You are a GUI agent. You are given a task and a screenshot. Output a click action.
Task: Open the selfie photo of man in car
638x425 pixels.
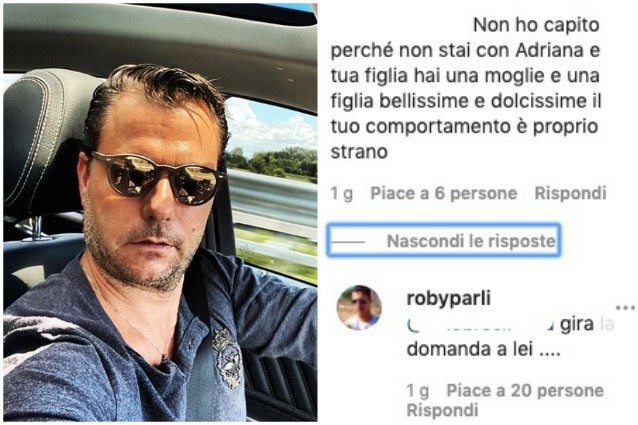(x=160, y=212)
